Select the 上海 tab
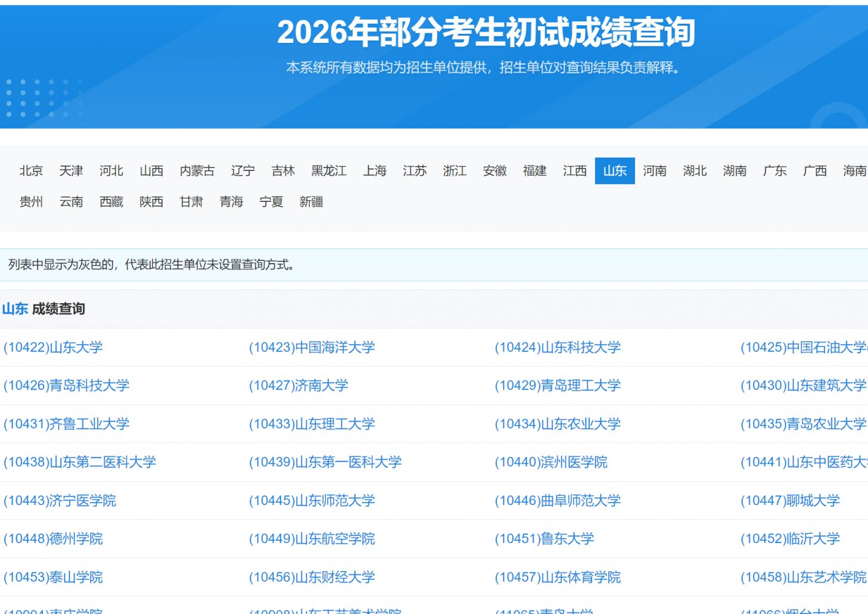868x614 pixels. coord(375,171)
